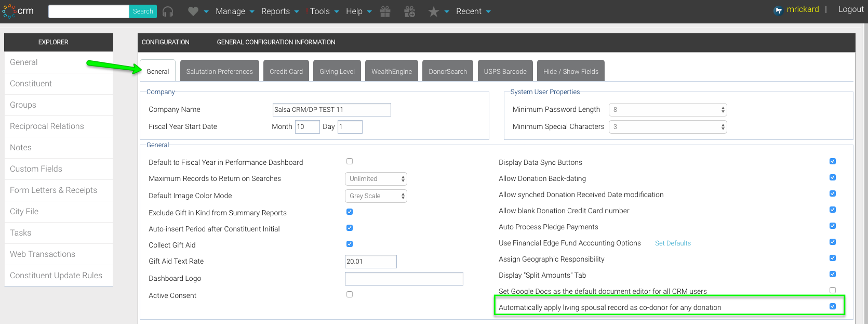Toggle Allow synched Donation Received Date modification
Viewport: 868px width, 324px height.
(x=833, y=193)
